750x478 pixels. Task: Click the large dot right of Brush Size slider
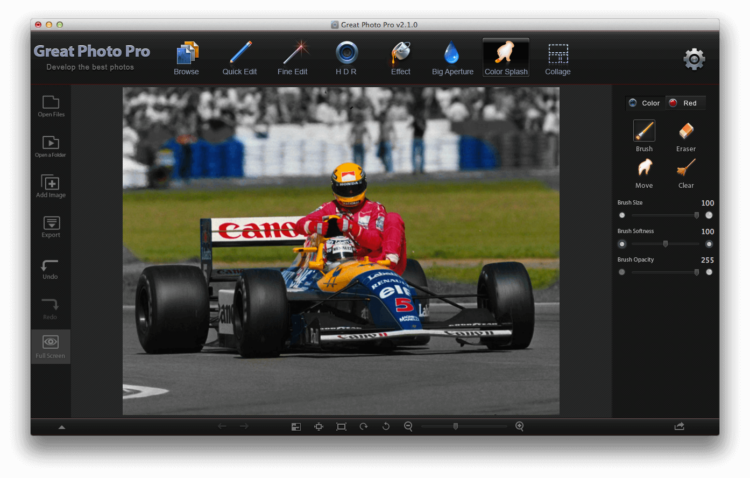click(x=709, y=215)
